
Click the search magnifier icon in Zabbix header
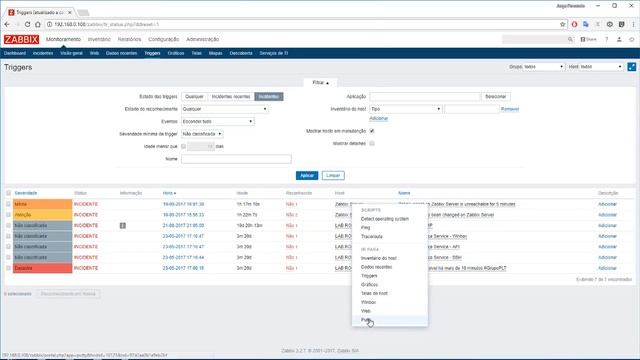(x=570, y=39)
